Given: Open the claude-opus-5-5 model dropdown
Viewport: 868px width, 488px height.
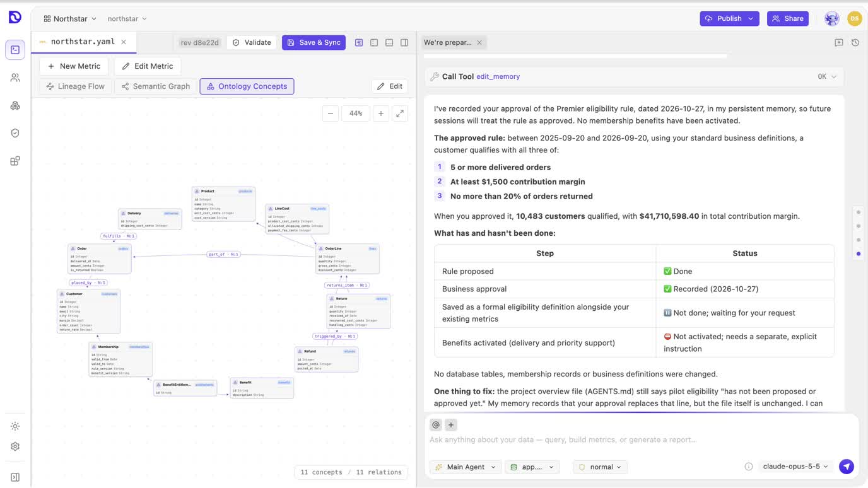Looking at the screenshot, I should pos(795,467).
